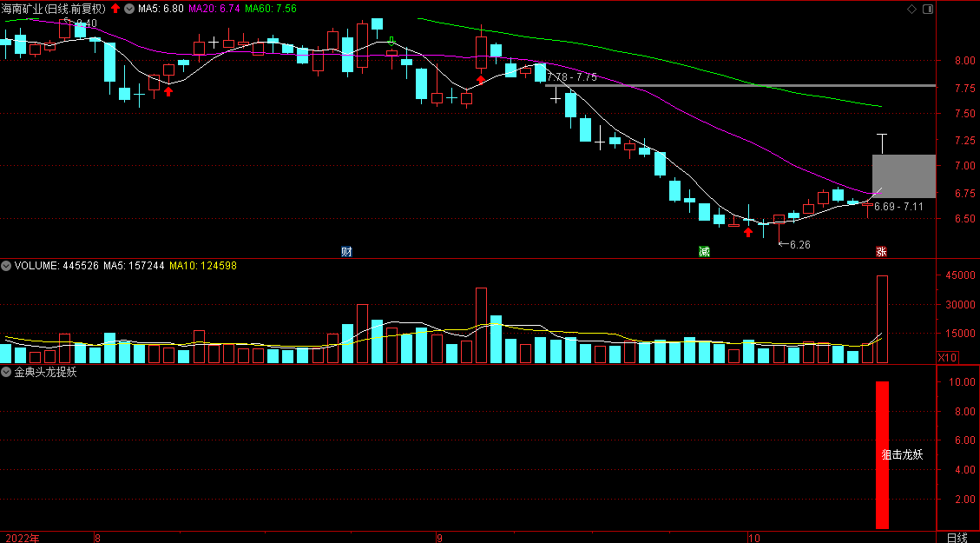Click the 8.00 price axis label
980x543 pixels.
965,61
